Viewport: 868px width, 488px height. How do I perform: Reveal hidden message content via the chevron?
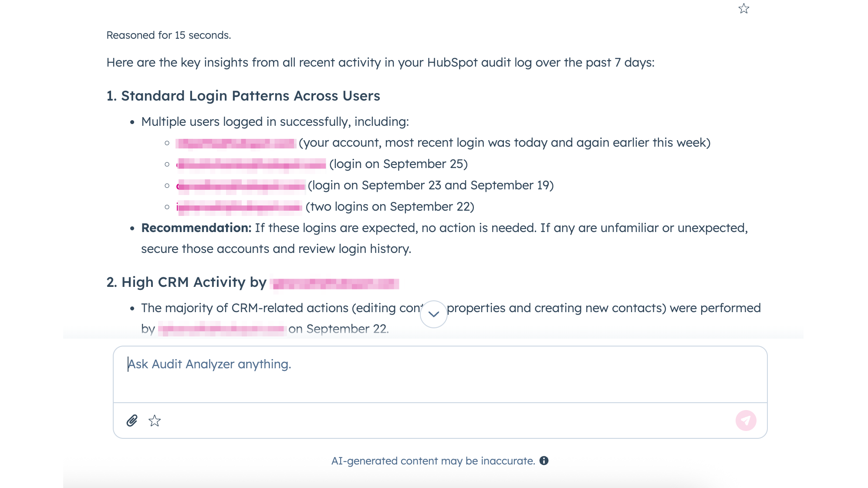click(x=433, y=314)
